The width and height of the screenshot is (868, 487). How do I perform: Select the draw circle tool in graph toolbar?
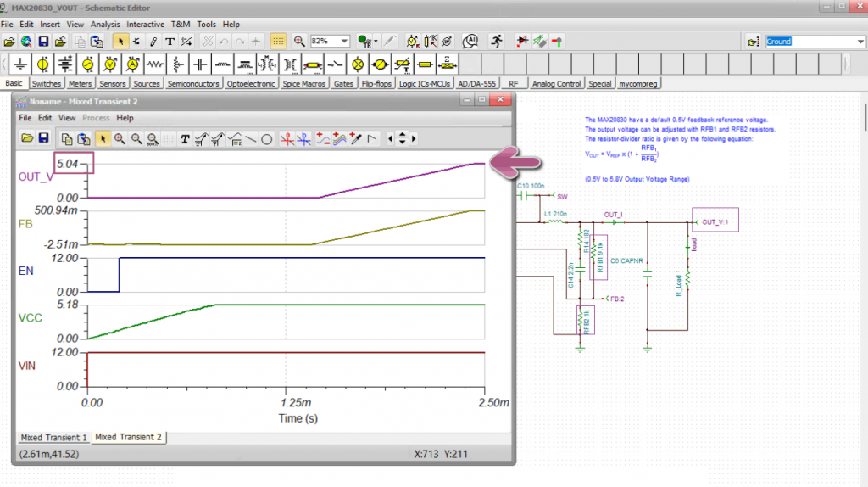266,138
